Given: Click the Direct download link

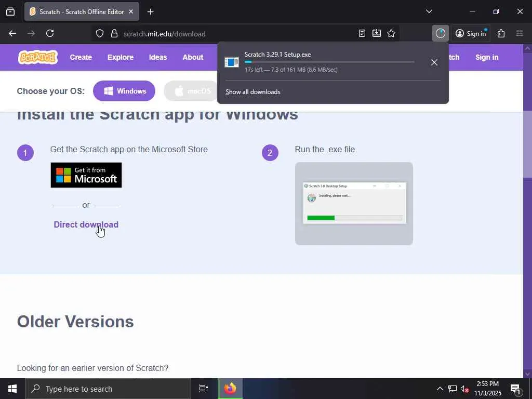Looking at the screenshot, I should coord(86,224).
